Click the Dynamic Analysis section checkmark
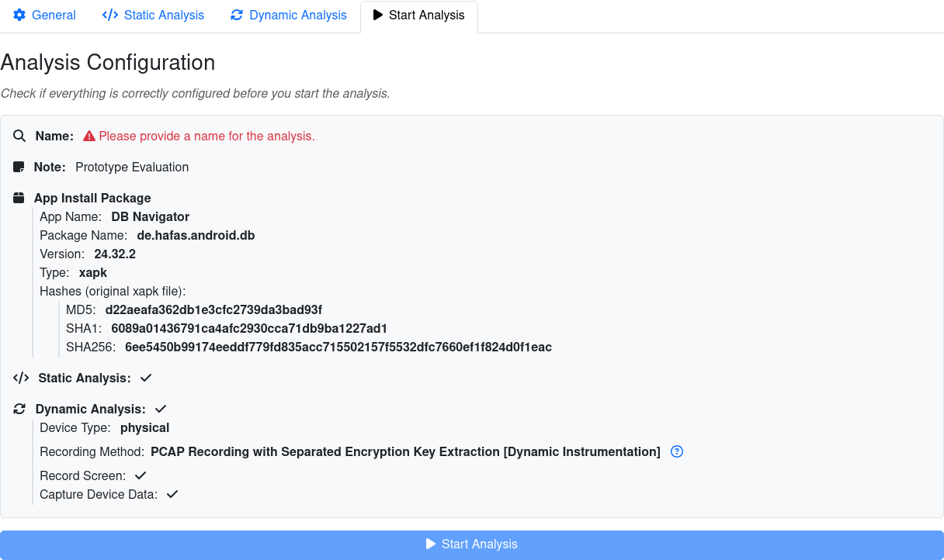 (x=161, y=409)
